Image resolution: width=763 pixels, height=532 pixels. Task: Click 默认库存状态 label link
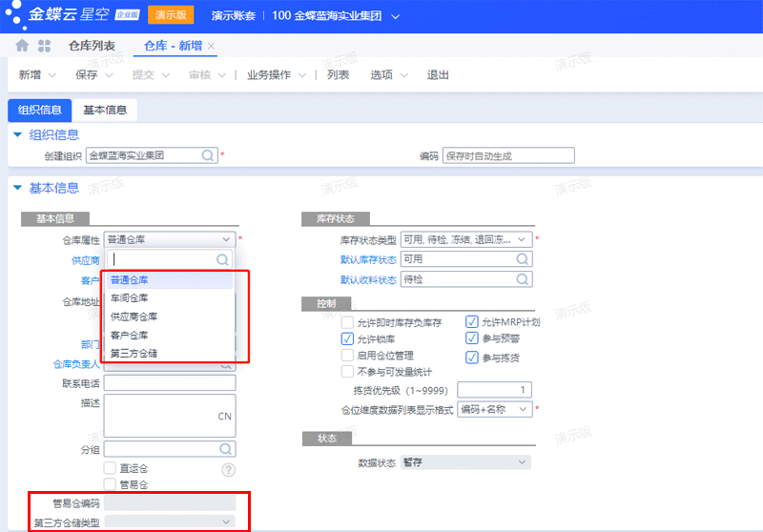tap(368, 259)
